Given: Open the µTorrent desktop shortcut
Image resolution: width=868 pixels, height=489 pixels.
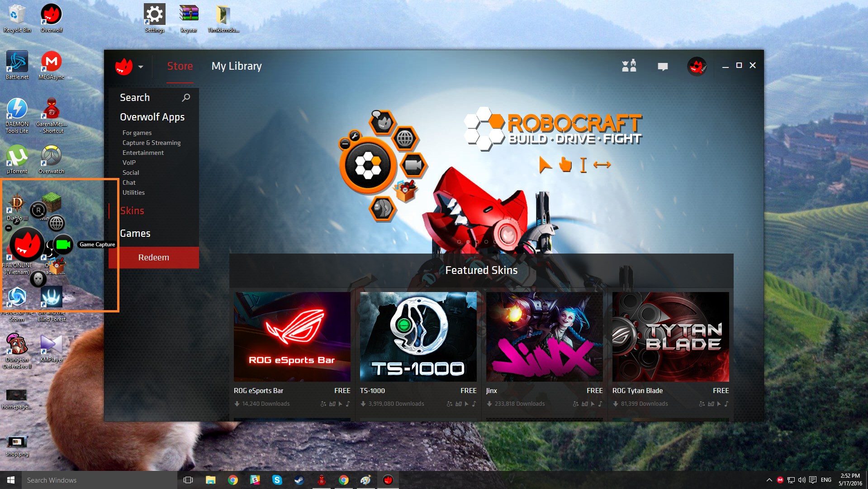Looking at the screenshot, I should [x=17, y=159].
